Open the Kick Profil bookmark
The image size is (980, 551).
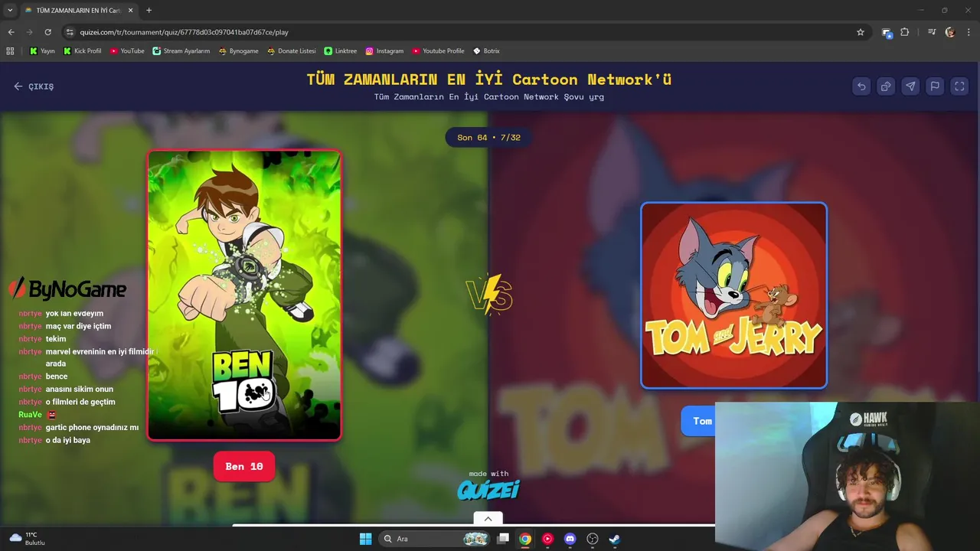tap(82, 51)
